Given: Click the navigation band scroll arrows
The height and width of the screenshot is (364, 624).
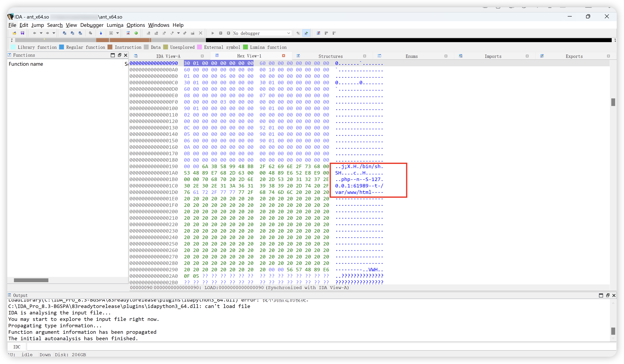Looking at the screenshot, I should click(x=12, y=40).
